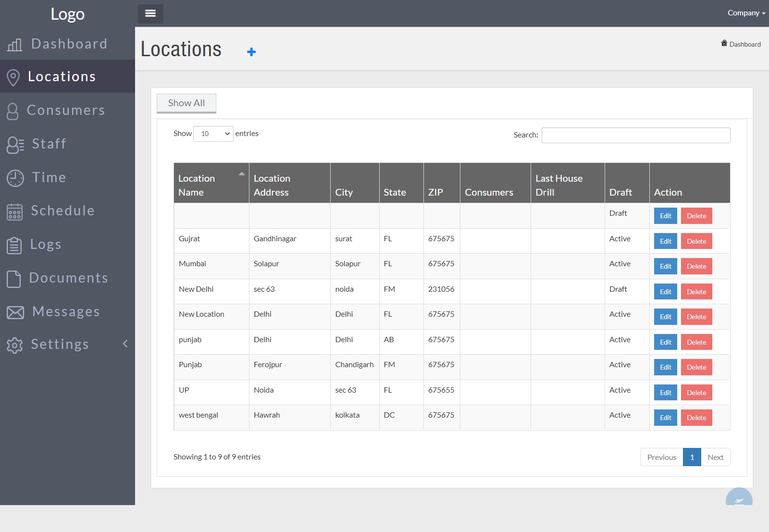Click the Consumers person icon in sidebar
The width and height of the screenshot is (769, 532).
click(x=13, y=111)
